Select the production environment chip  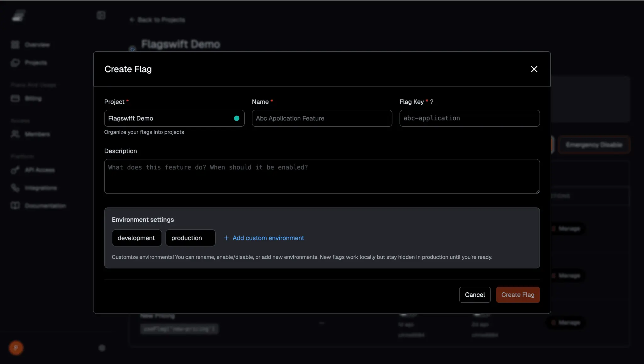191,238
